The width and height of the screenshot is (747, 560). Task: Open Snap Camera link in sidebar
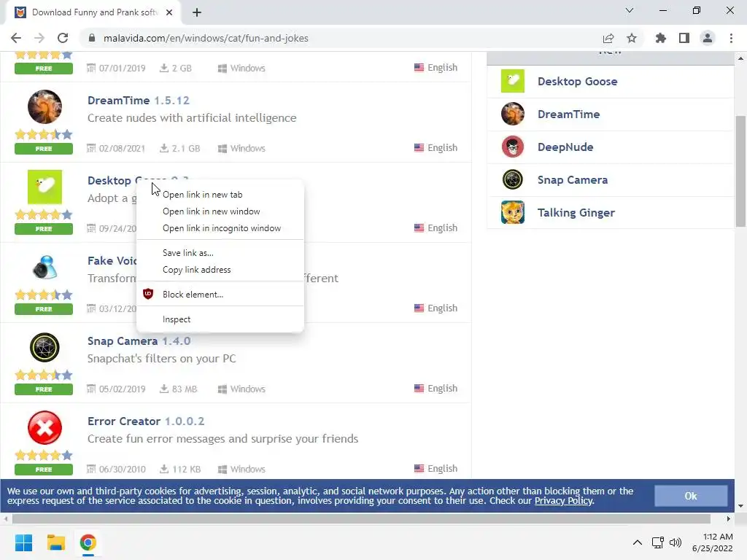pyautogui.click(x=573, y=180)
